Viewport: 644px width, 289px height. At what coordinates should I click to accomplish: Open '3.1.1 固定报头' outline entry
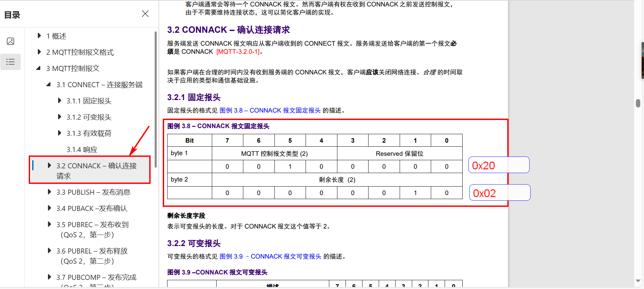89,101
